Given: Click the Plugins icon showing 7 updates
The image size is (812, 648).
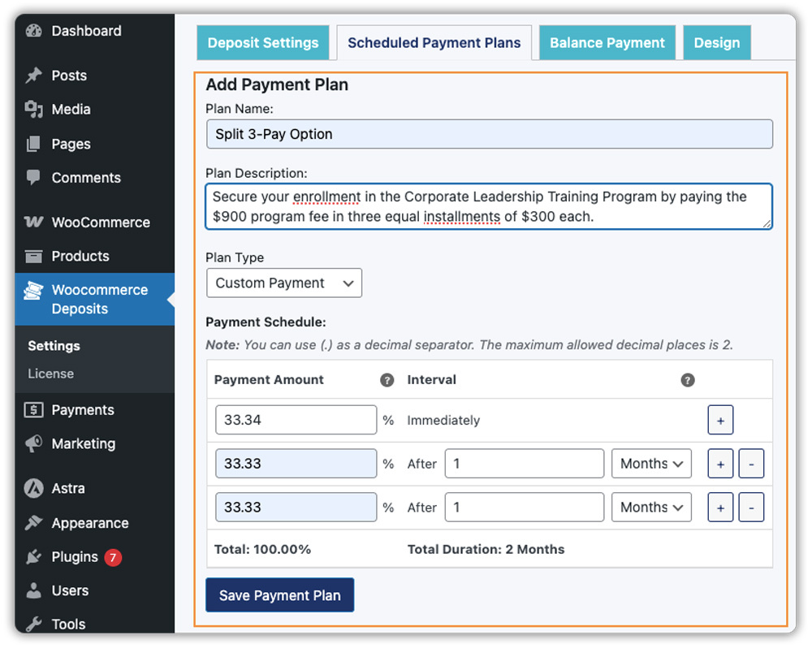Looking at the screenshot, I should click(34, 557).
